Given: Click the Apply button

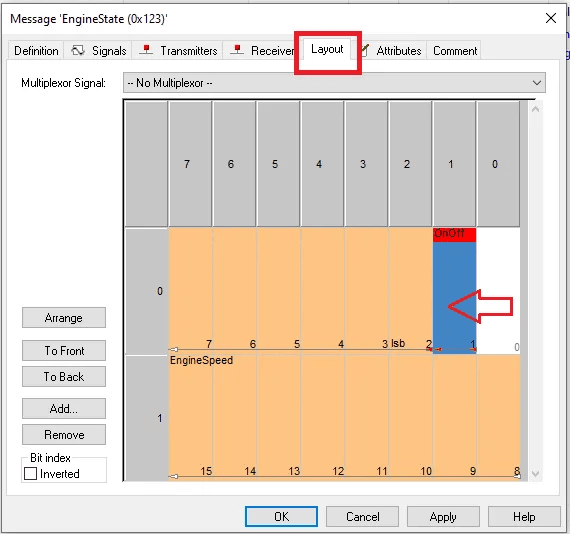Looking at the screenshot, I should (x=443, y=516).
